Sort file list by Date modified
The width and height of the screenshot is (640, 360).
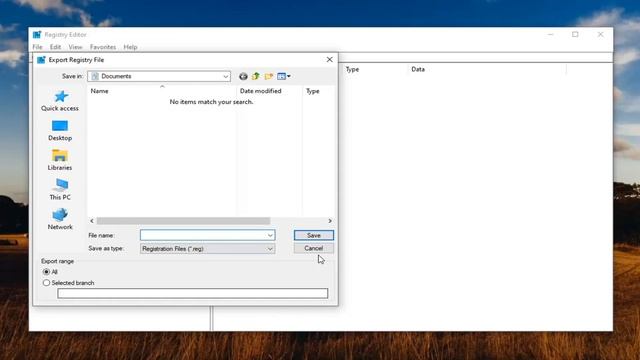click(x=269, y=91)
